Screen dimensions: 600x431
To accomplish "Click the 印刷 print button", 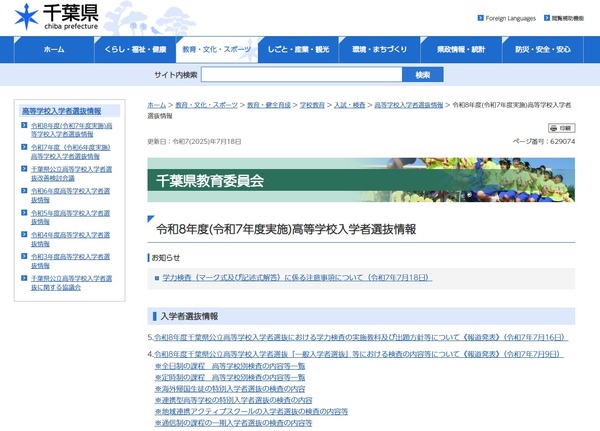I will [x=561, y=128].
